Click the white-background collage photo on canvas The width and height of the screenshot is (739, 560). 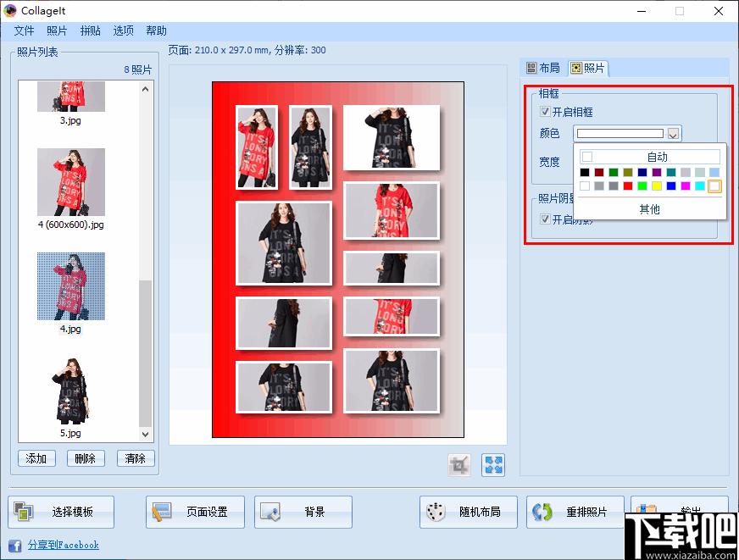tap(392, 137)
